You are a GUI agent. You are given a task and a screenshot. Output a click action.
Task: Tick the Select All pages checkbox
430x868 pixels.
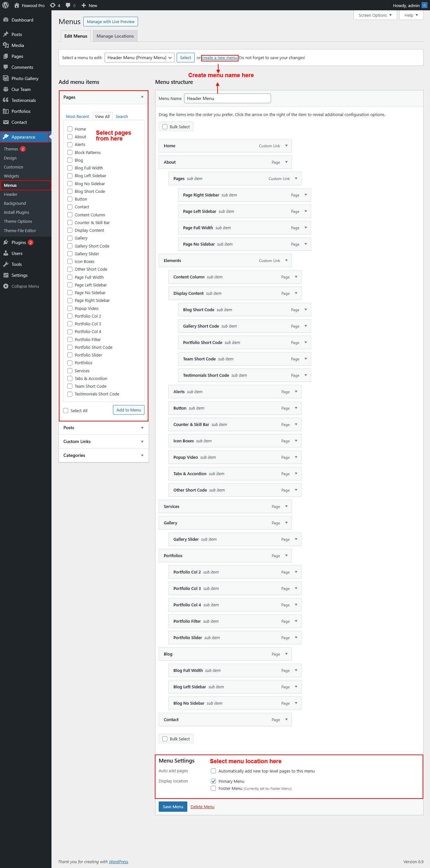tap(66, 411)
